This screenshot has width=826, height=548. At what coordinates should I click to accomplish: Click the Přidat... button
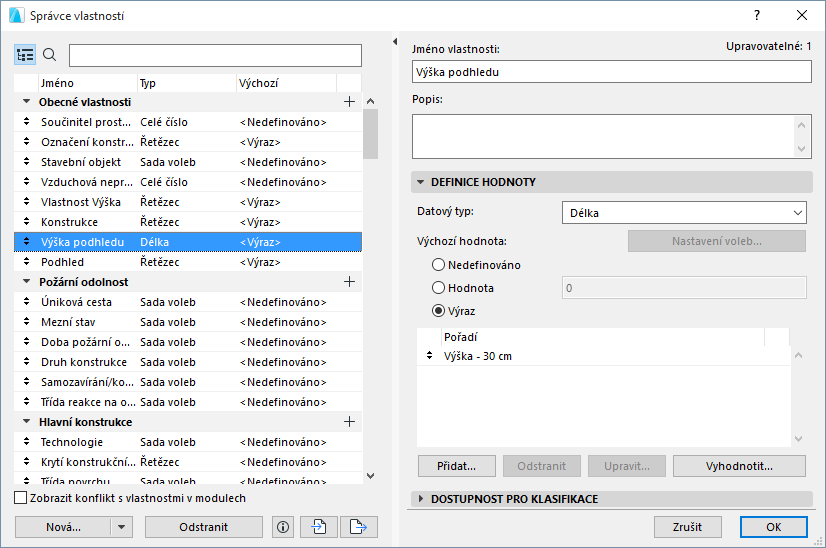click(457, 466)
